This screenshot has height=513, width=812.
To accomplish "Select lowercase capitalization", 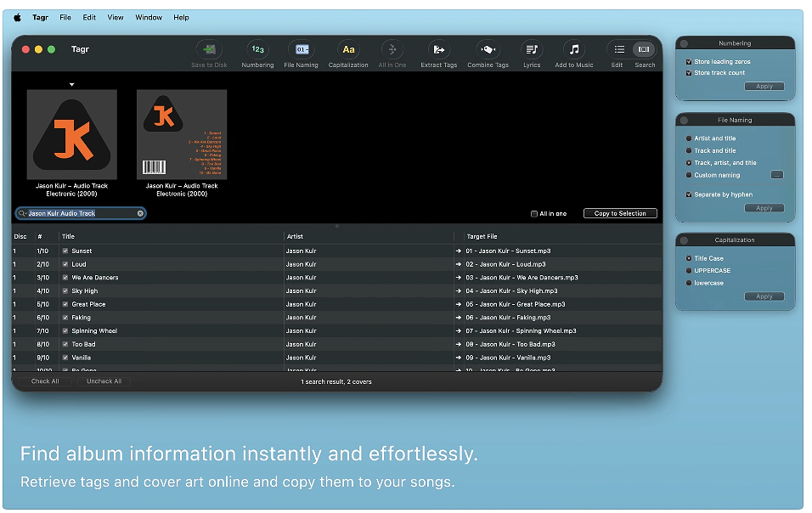I will tap(689, 283).
